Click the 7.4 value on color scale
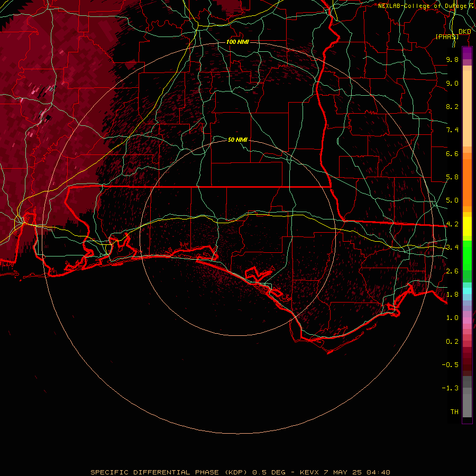The height and width of the screenshot is (476, 476). (452, 130)
